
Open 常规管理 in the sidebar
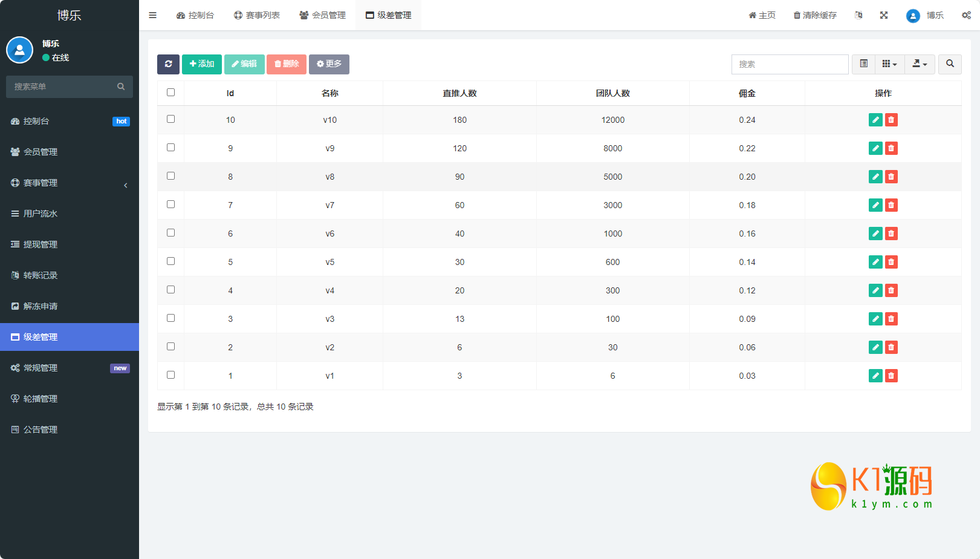pos(70,368)
